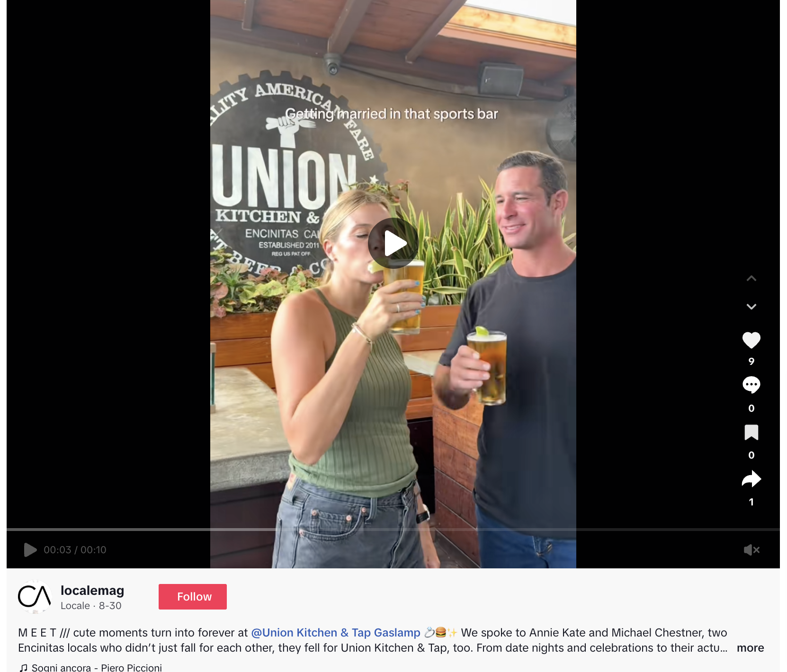Open Sogni ancora - Piero Piccioni sound
Viewport: 787px width, 672px height.
click(x=97, y=667)
